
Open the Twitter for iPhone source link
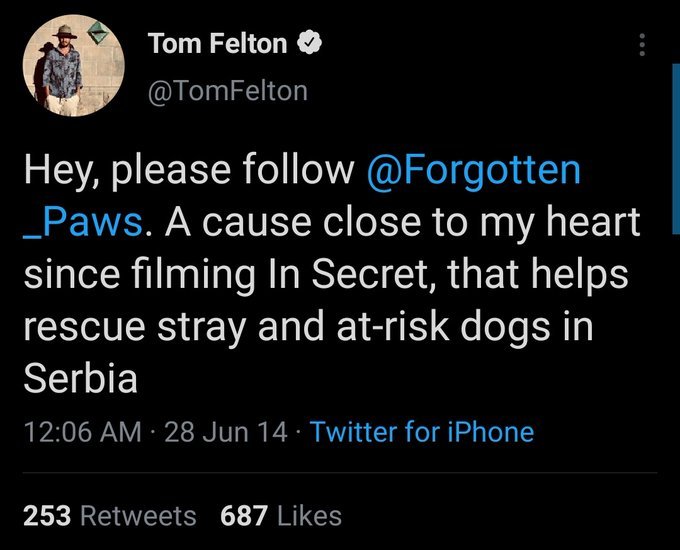[421, 432]
